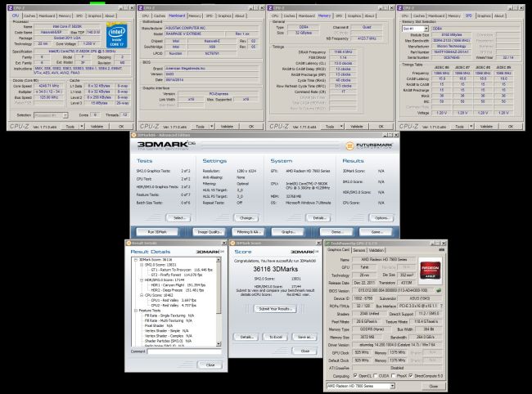
Task: Click Close button in GPU-Z window
Action: coord(433,386)
